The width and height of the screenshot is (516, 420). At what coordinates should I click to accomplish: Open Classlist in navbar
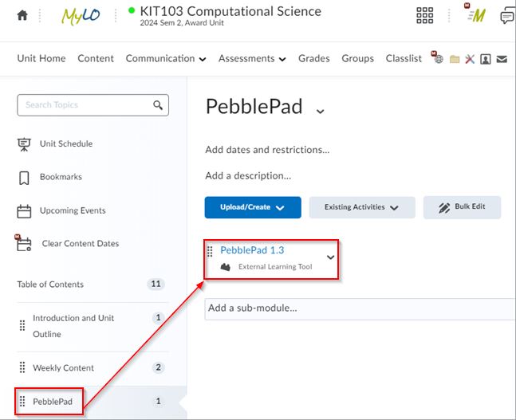pyautogui.click(x=404, y=58)
